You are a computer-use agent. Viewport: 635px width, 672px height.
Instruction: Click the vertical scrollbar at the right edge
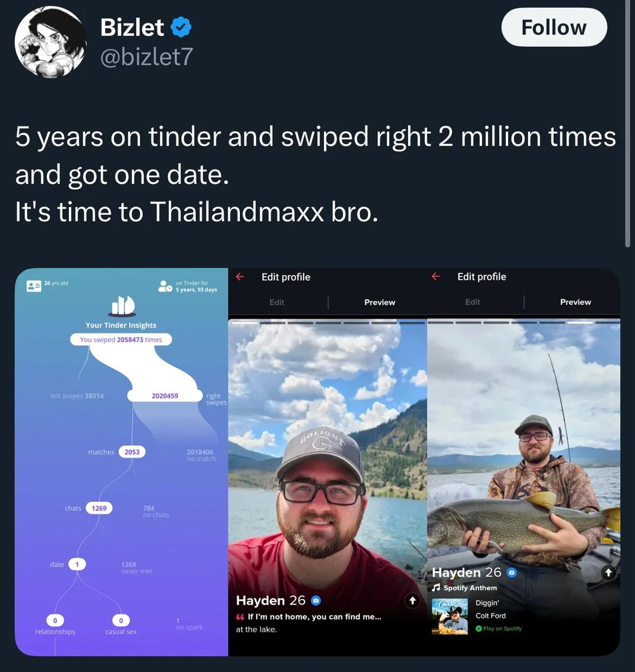pyautogui.click(x=627, y=123)
